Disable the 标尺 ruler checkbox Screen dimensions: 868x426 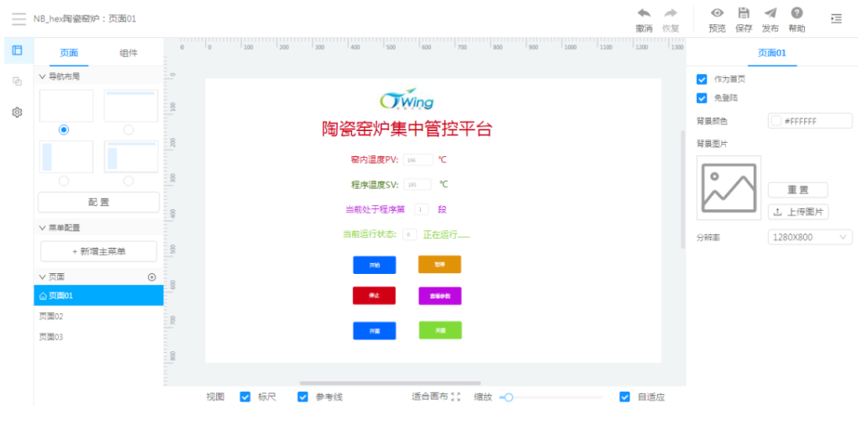245,397
